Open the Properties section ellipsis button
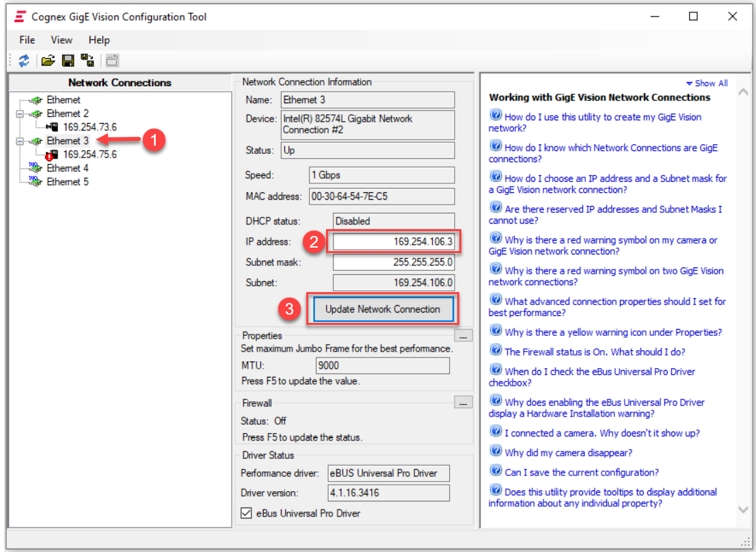The width and height of the screenshot is (756, 552). (x=463, y=335)
